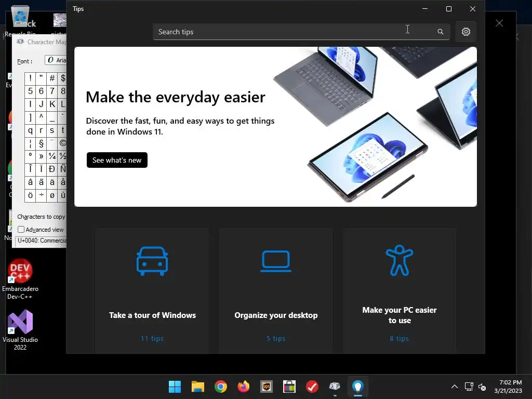Click the muted volume tray icon
The width and height of the screenshot is (532, 399).
tap(482, 387)
